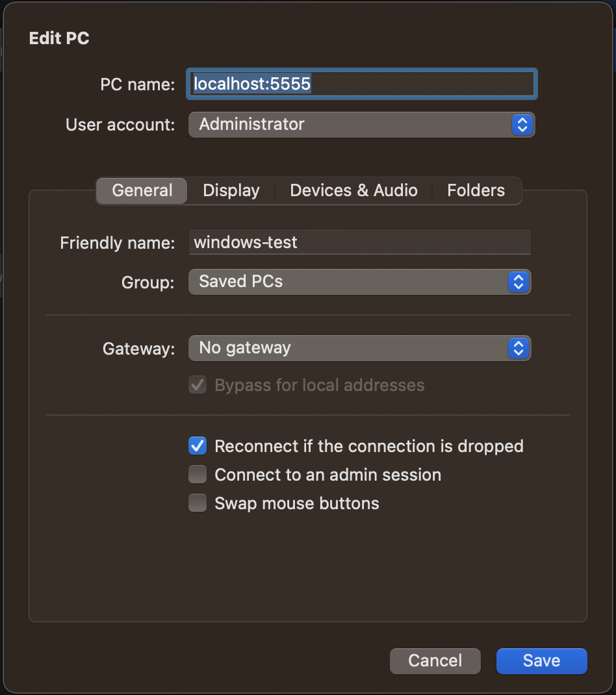Click the Group dropdown stepper arrows
This screenshot has height=695, width=616.
tap(518, 282)
